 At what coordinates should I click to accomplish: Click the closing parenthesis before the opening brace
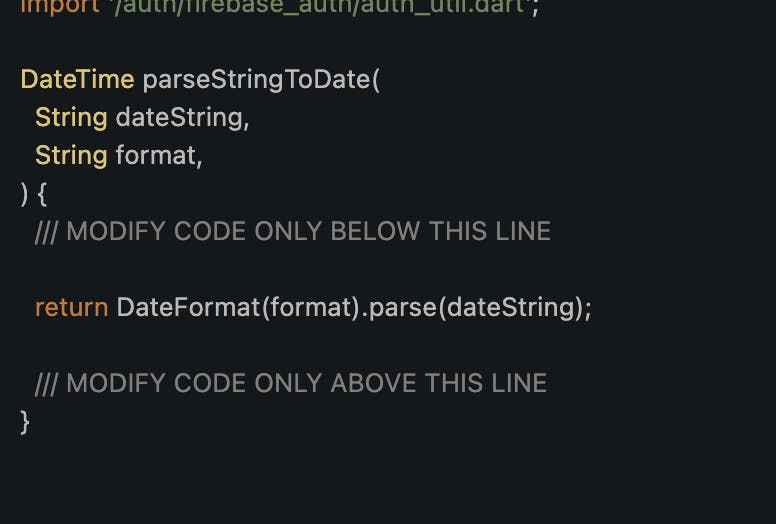tap(24, 194)
